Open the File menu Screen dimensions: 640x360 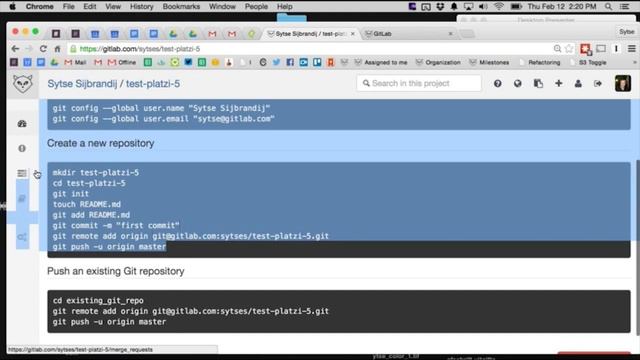[69, 7]
